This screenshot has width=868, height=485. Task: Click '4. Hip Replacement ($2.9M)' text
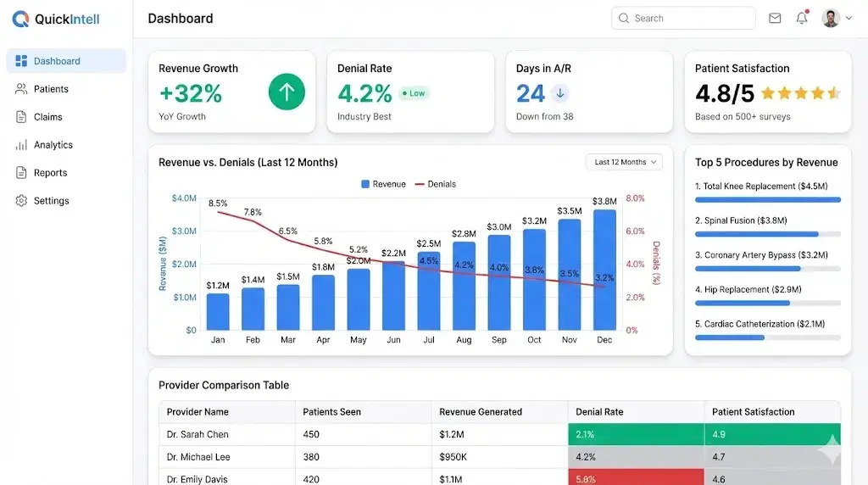point(748,289)
